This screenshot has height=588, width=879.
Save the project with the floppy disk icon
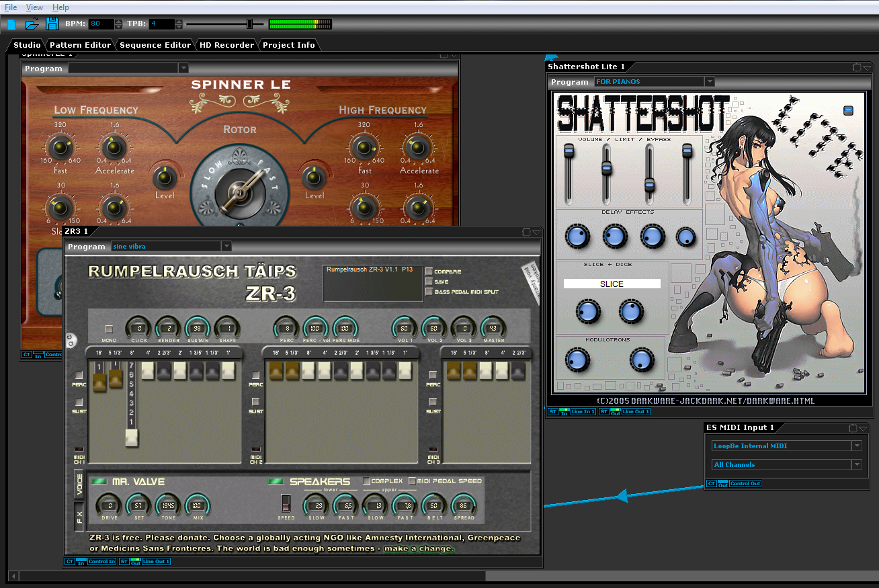(x=52, y=24)
